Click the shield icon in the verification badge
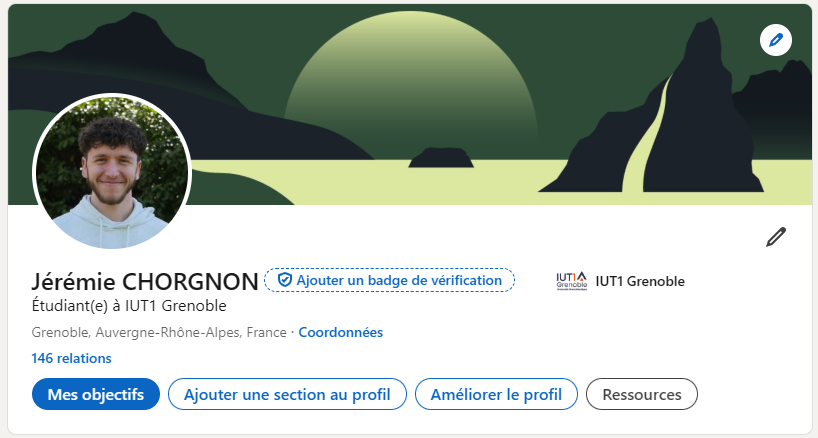This screenshot has width=818, height=438. 284,280
